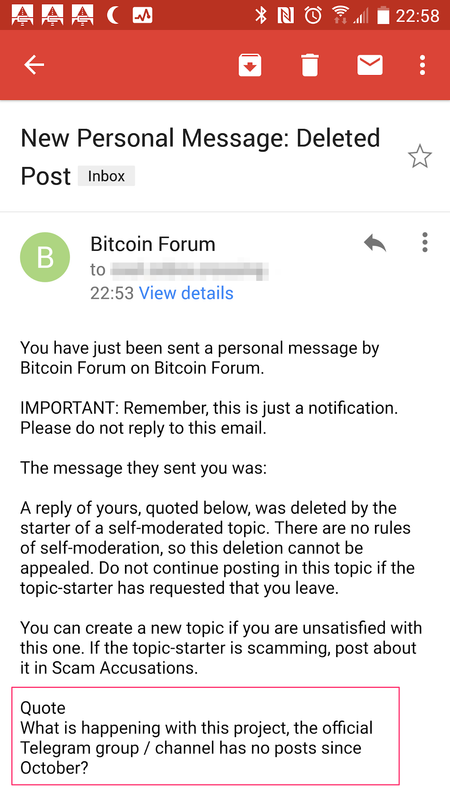Delete the email using the trash icon
The image size is (450, 800).
click(x=310, y=65)
